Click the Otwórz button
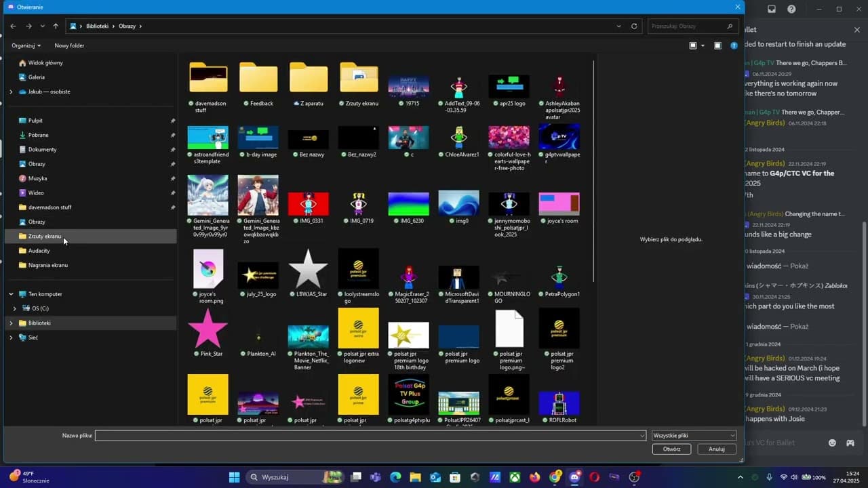This screenshot has height=488, width=868. pyautogui.click(x=671, y=449)
